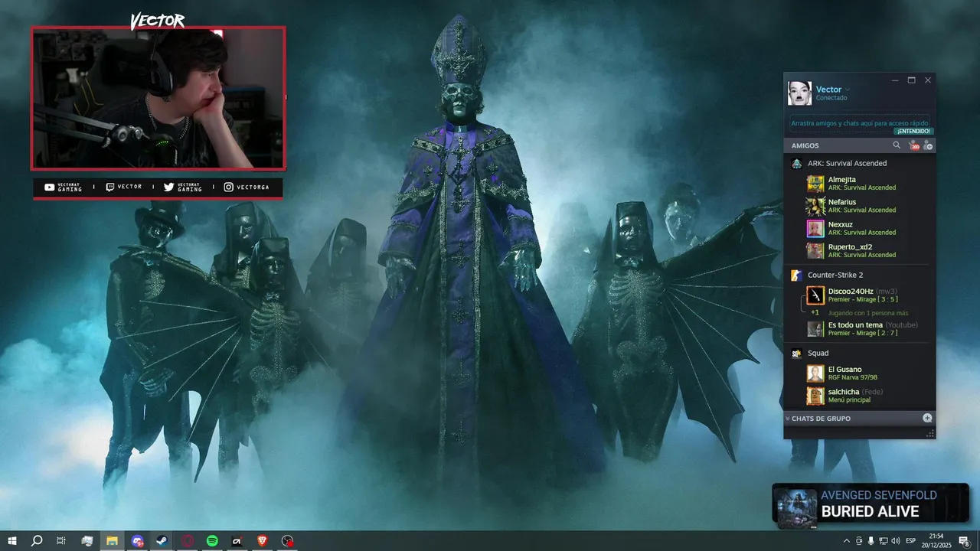Open the Windows notification center
The image size is (980, 551).
964,541
